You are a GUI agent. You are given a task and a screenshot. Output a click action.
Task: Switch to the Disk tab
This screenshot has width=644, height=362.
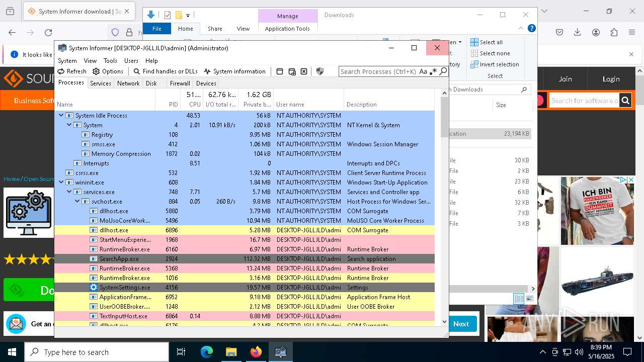point(151,83)
